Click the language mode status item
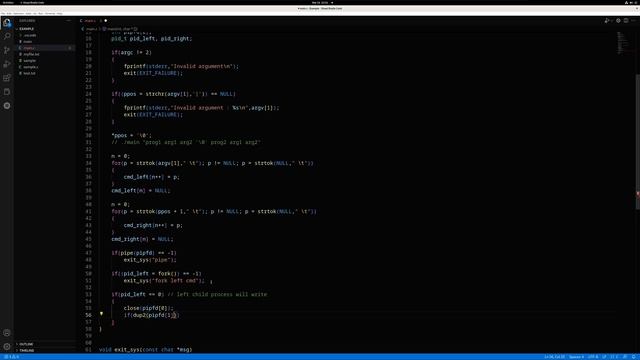 614,357
